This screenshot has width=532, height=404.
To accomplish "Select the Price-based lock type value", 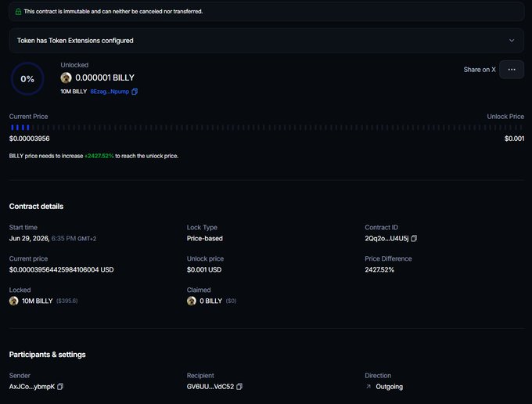I will point(205,238).
